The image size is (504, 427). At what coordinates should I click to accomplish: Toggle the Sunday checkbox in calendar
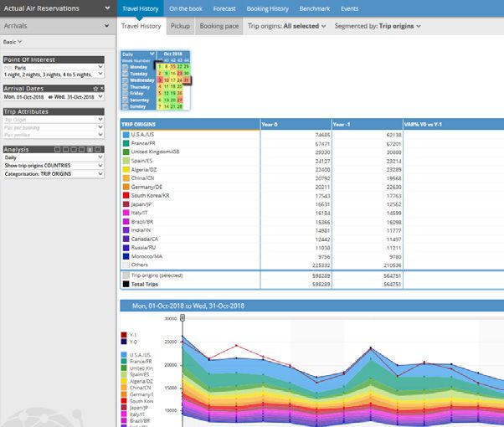point(125,106)
